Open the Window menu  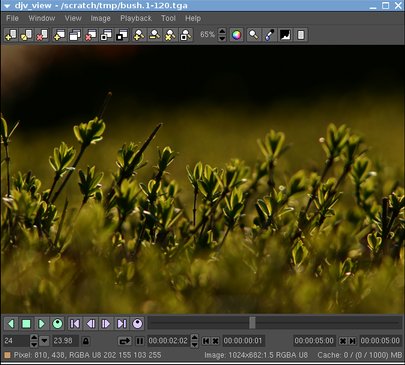point(42,18)
